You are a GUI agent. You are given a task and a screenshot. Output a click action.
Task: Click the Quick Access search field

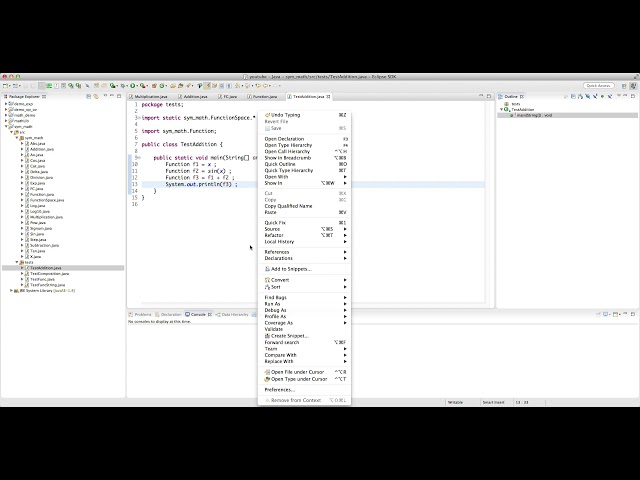pyautogui.click(x=599, y=86)
